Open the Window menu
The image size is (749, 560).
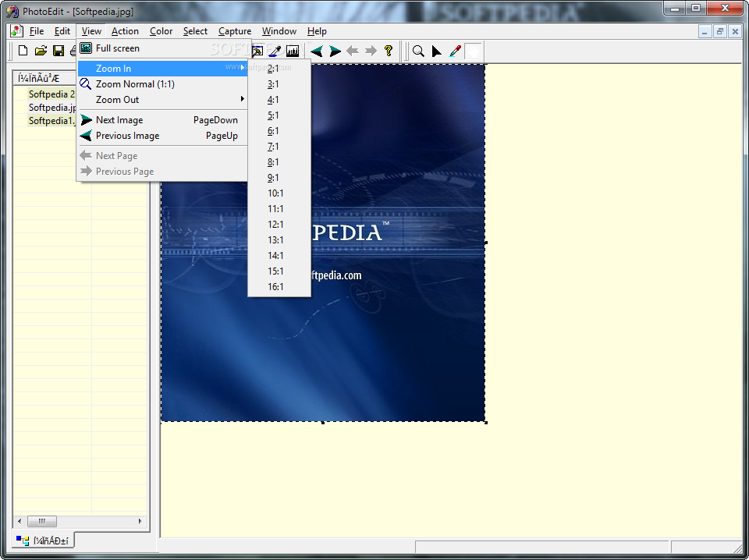[x=279, y=31]
